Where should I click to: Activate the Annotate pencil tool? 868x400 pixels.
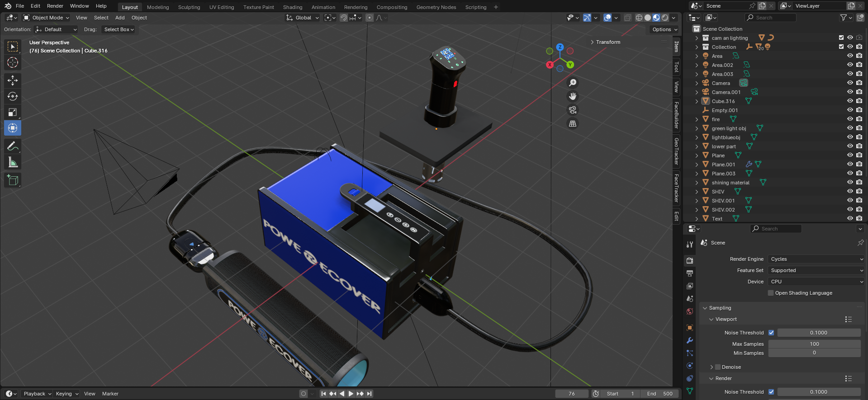pos(13,146)
